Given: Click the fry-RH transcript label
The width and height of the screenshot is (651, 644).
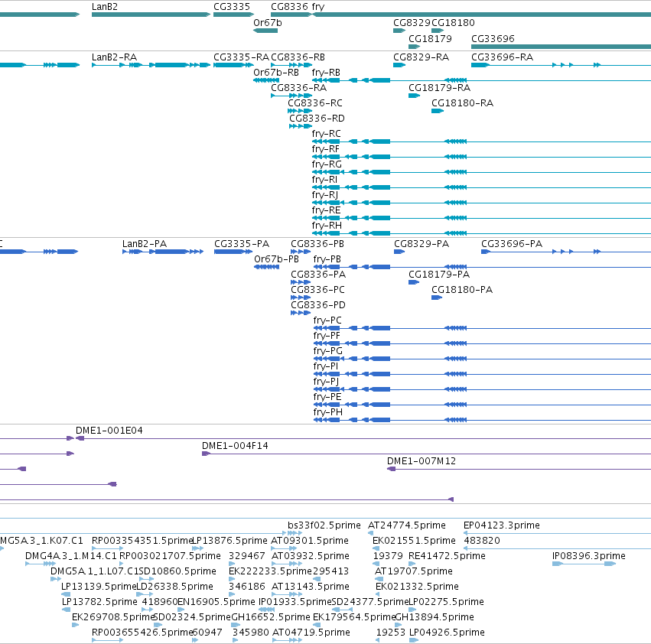Looking at the screenshot, I should pos(327,226).
